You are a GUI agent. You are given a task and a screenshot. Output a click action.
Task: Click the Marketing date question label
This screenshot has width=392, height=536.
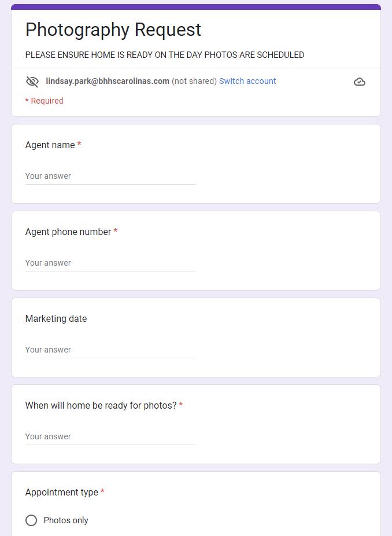(x=56, y=318)
